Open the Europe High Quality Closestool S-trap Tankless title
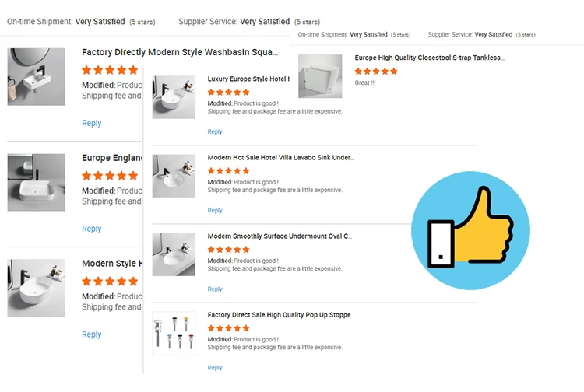Image resolution: width=584 pixels, height=392 pixels. point(429,58)
